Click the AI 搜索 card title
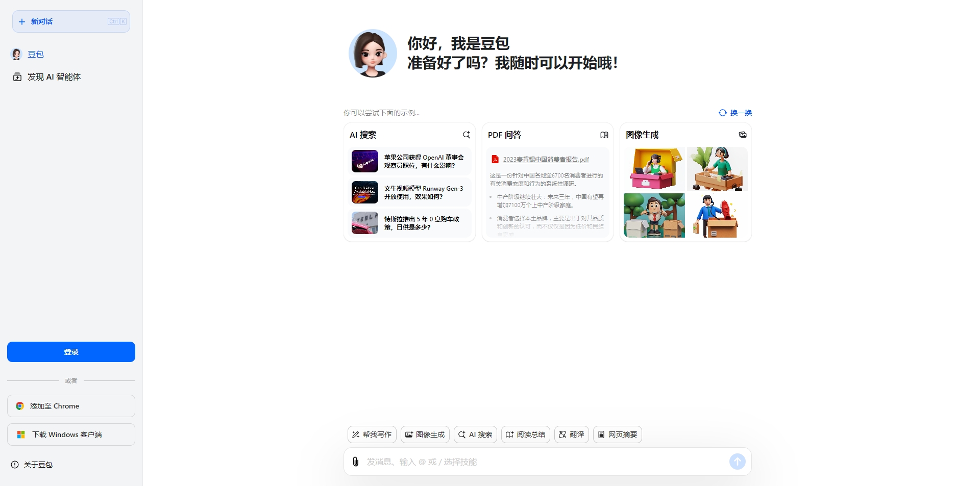 coord(363,135)
